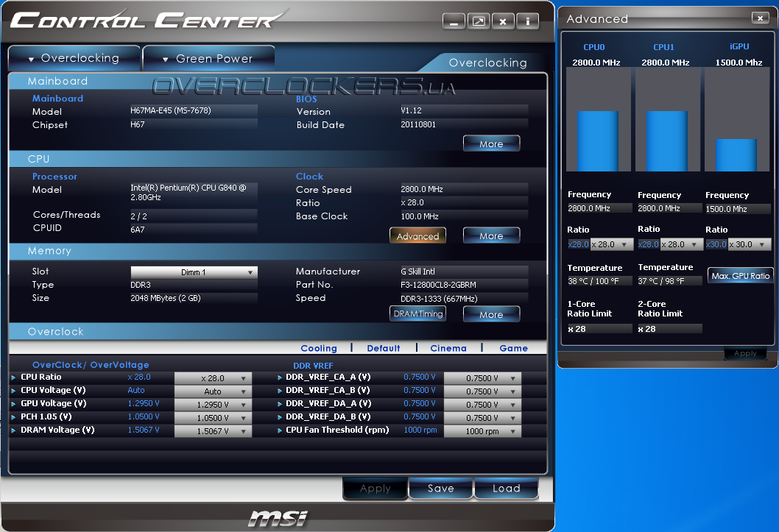
Task: Open the CPU1 Ratio dropdown in Advanced
Action: 682,244
